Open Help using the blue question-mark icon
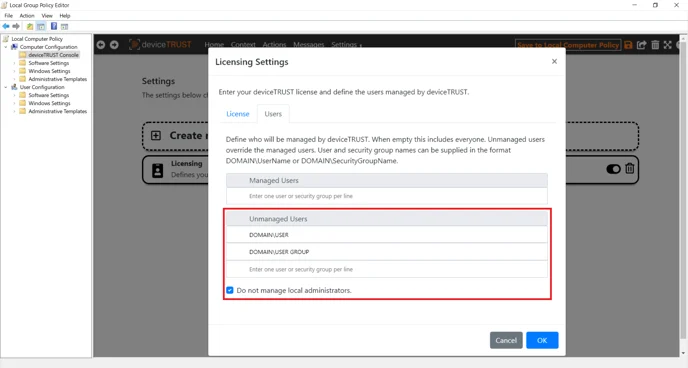This screenshot has height=368, width=688. point(54,26)
